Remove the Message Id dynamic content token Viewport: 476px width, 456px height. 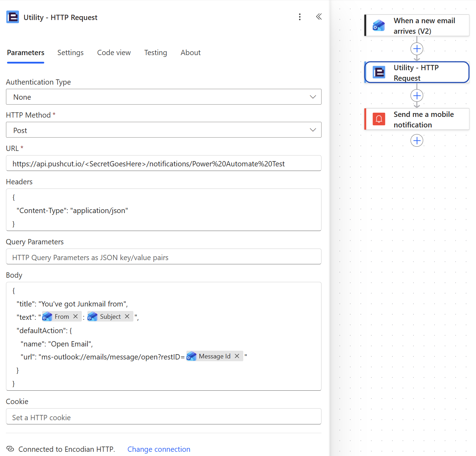click(237, 356)
